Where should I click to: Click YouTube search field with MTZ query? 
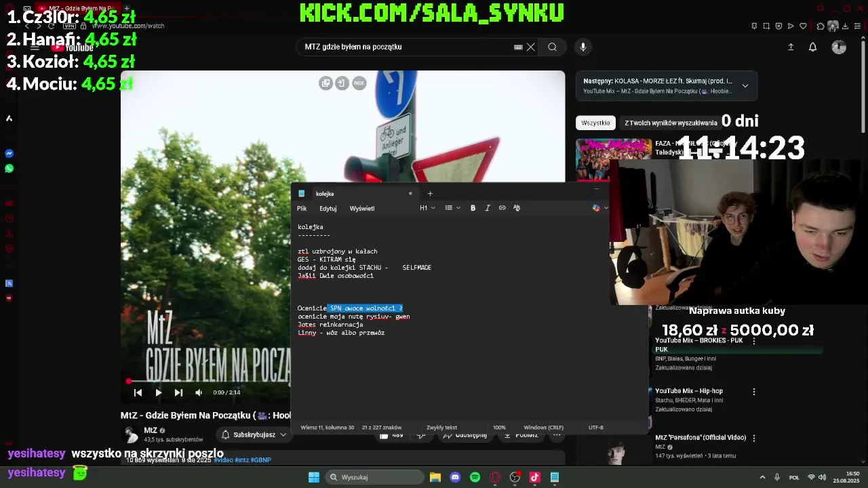[x=407, y=47]
